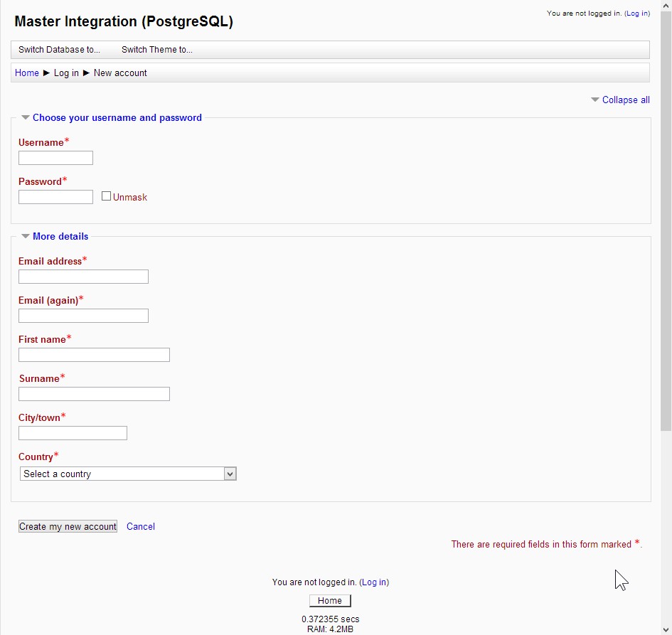672x635 pixels.
Task: Open the Switch Theme to... menu
Action: click(157, 50)
